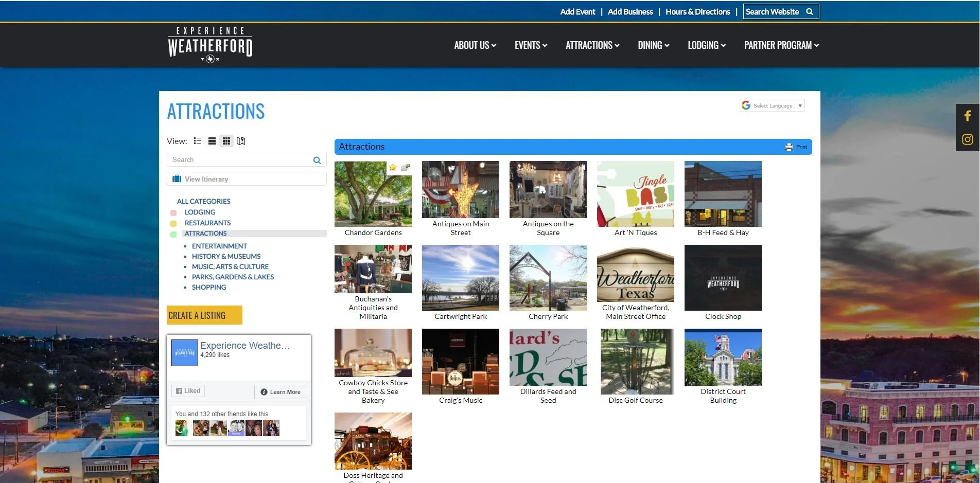Toggle the Liked button in Facebook widget
The height and width of the screenshot is (483, 980).
coord(187,390)
